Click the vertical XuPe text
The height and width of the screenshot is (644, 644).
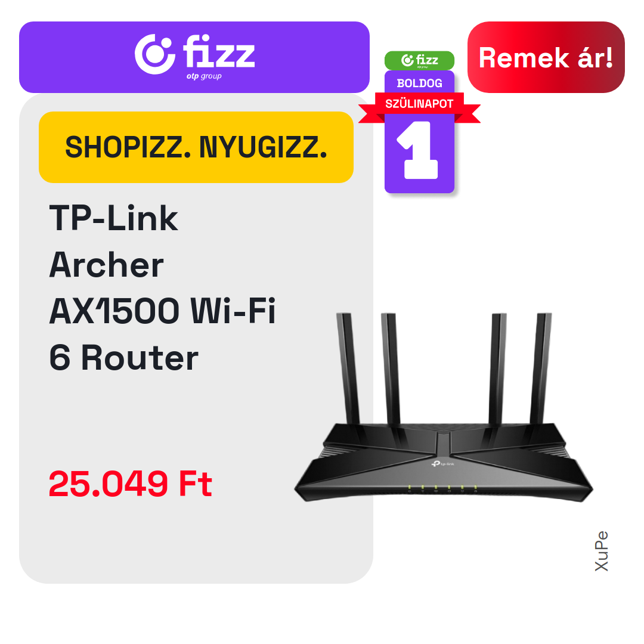[601, 551]
